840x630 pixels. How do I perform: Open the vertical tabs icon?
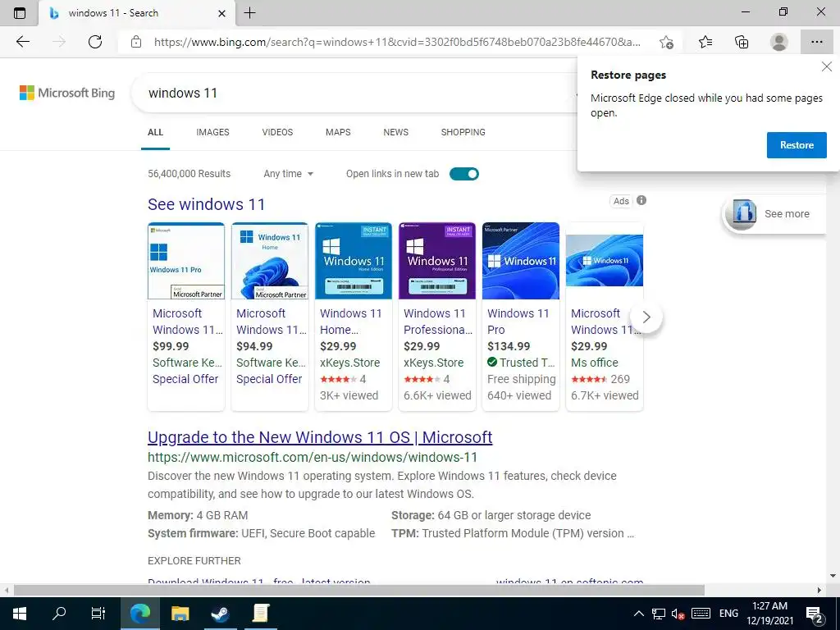[x=20, y=13]
